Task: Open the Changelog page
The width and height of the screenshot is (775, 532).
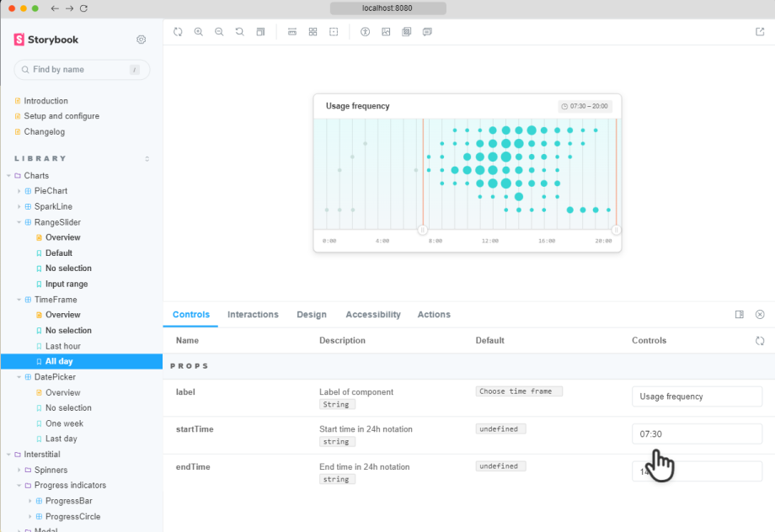Action: (x=44, y=132)
